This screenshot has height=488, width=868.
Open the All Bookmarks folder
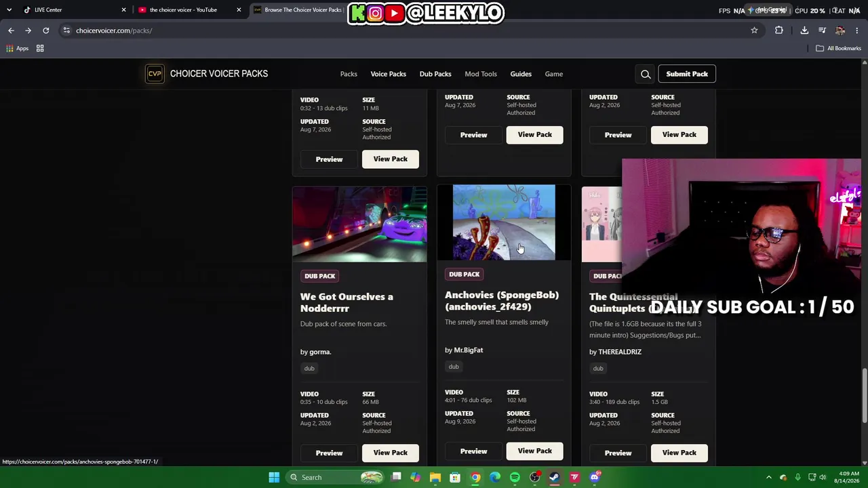[839, 48]
